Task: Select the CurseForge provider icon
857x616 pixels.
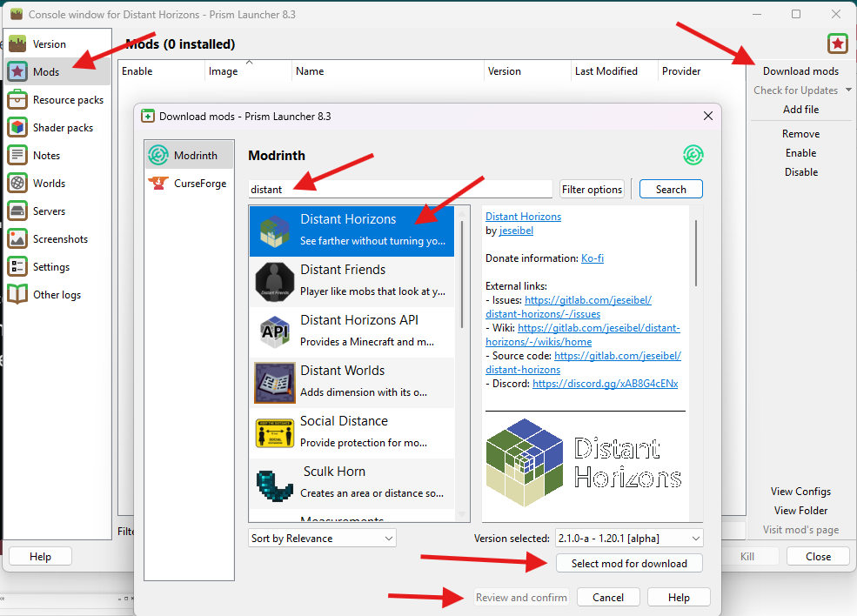Action: click(x=158, y=184)
